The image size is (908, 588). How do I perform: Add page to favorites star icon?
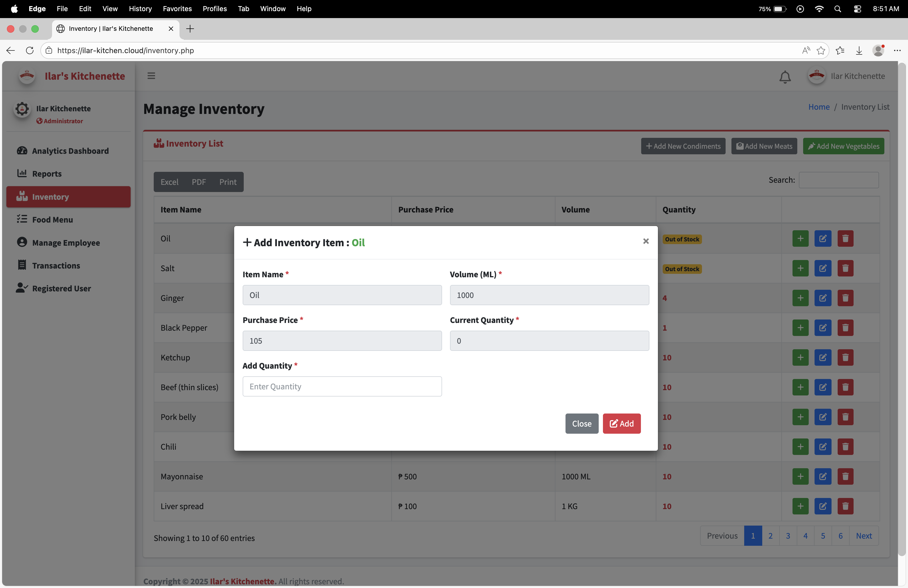tap(821, 50)
